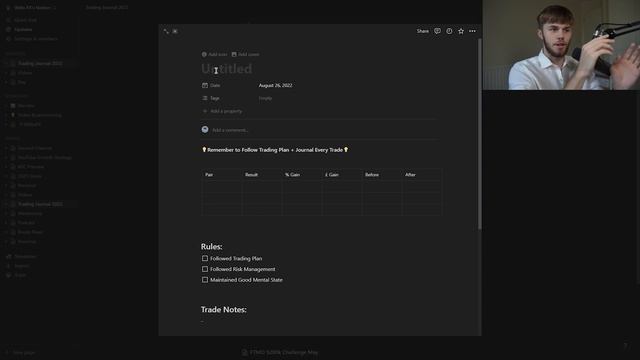Click Add icon above the title
The height and width of the screenshot is (360, 640).
point(214,54)
